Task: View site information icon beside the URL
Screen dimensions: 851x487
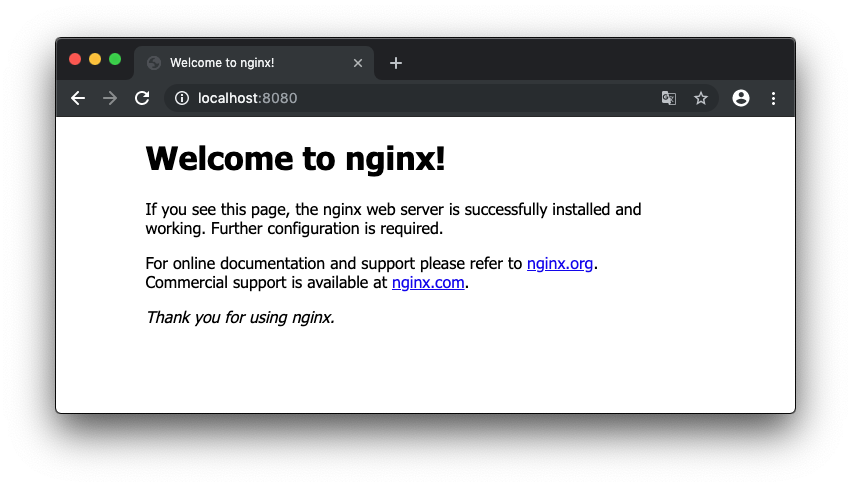Action: point(182,98)
